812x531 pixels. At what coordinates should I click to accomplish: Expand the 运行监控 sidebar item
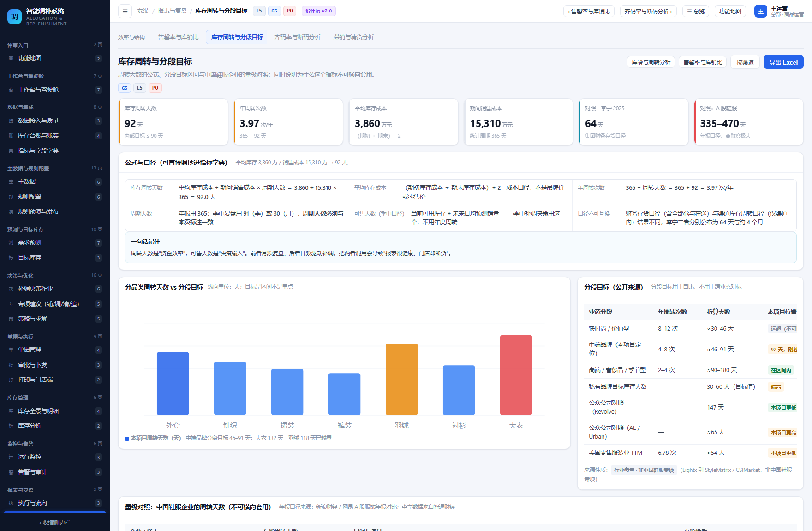tap(55, 457)
